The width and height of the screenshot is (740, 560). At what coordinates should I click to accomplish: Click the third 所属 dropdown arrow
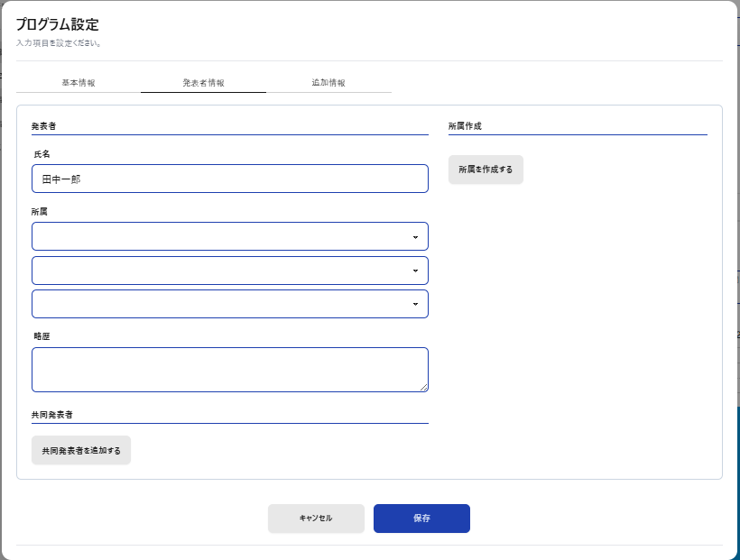pos(415,304)
